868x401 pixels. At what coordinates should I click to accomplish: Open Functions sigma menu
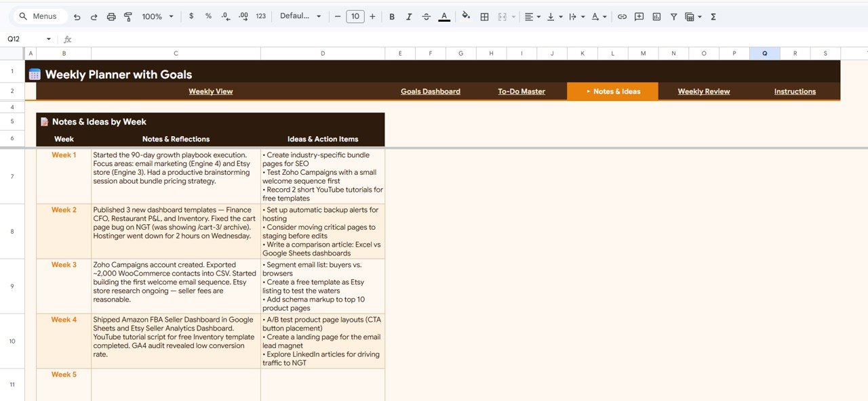pos(713,16)
